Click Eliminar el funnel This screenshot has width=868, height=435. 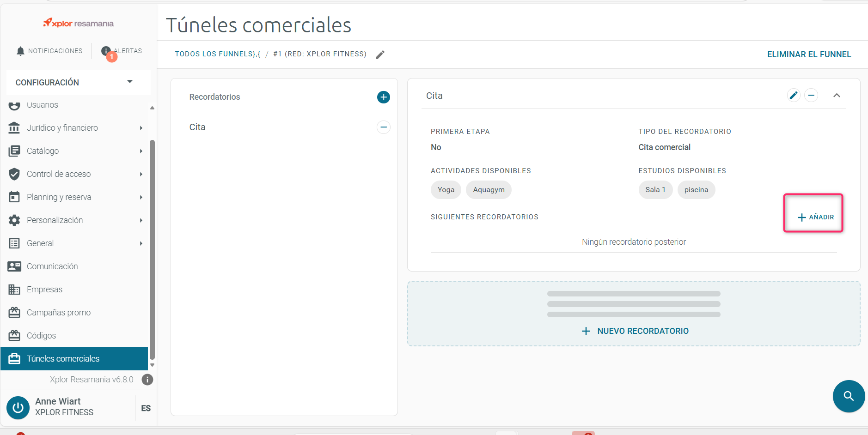click(809, 54)
